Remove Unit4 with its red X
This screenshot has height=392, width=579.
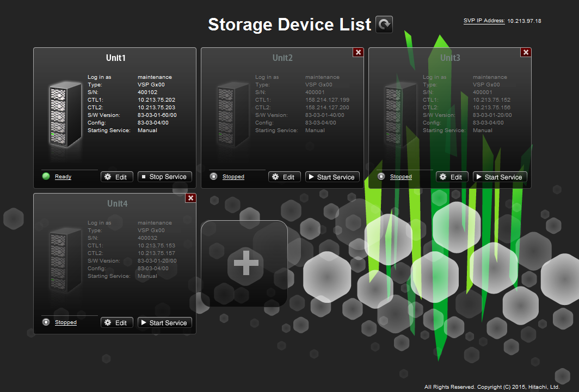click(x=190, y=198)
